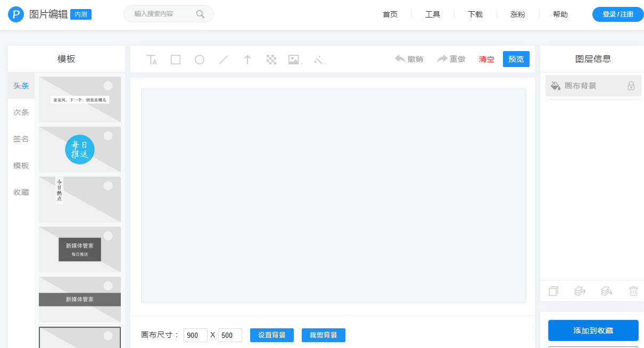
Task: Click the mosaic checkerboard tool
Action: click(x=271, y=60)
